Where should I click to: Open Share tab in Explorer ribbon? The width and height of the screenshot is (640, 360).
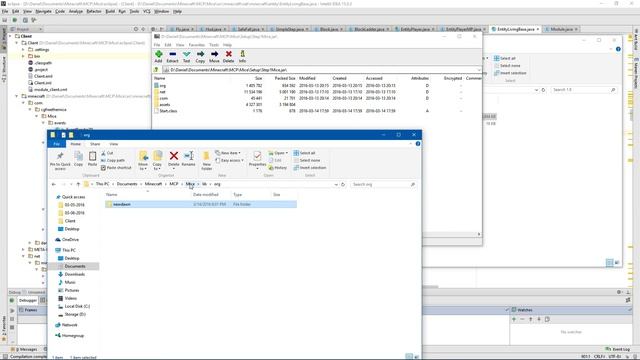pyautogui.click(x=95, y=144)
